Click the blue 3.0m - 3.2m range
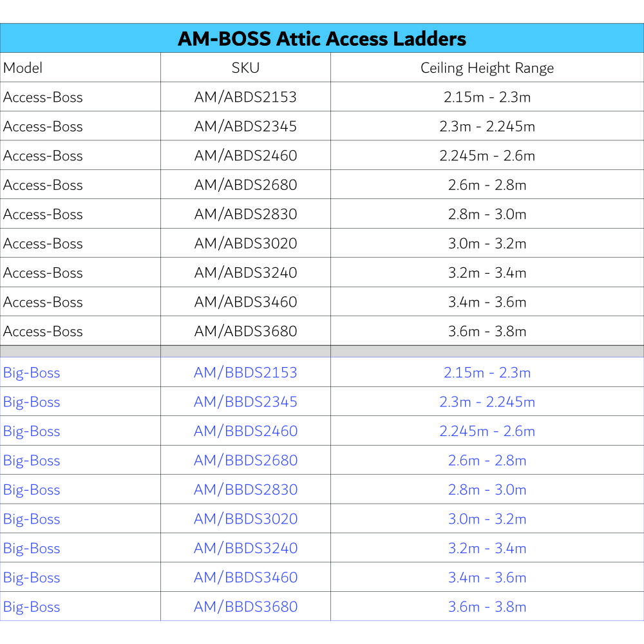 487,519
